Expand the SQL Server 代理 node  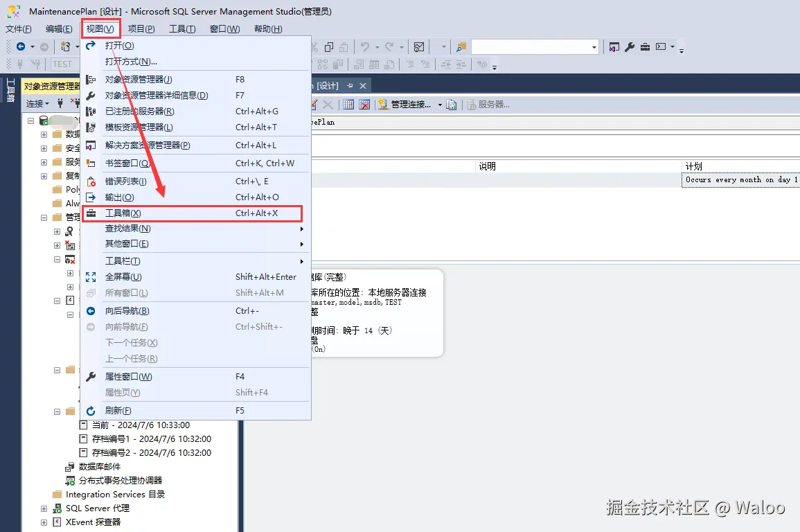[x=44, y=508]
